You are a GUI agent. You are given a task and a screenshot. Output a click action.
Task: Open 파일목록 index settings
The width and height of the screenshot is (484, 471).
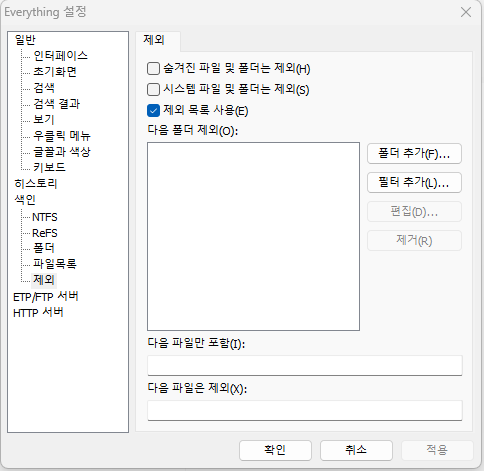click(x=54, y=264)
